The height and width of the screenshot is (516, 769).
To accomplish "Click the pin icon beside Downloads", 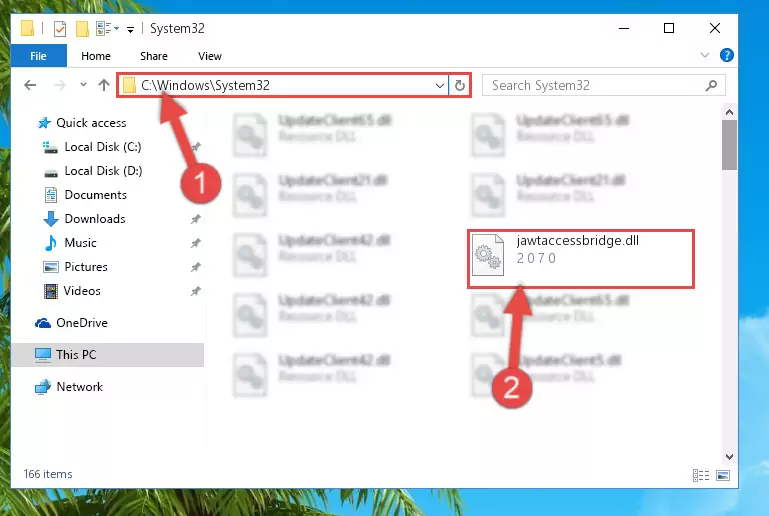I will [x=196, y=219].
